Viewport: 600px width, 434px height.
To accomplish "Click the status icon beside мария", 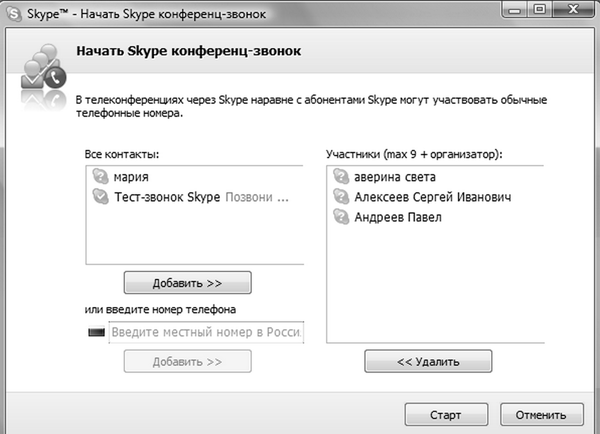I will pos(100,178).
